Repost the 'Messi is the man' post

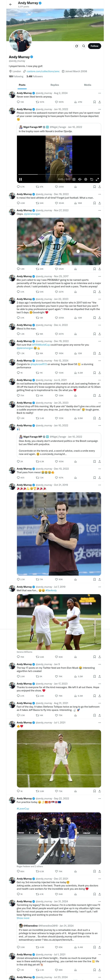[x=37, y=334]
